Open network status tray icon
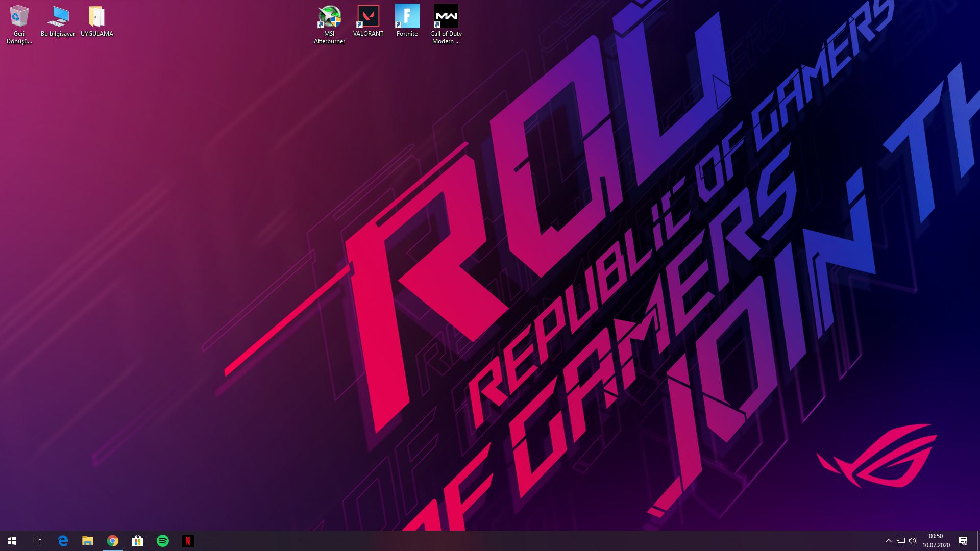980x551 pixels. click(x=900, y=541)
